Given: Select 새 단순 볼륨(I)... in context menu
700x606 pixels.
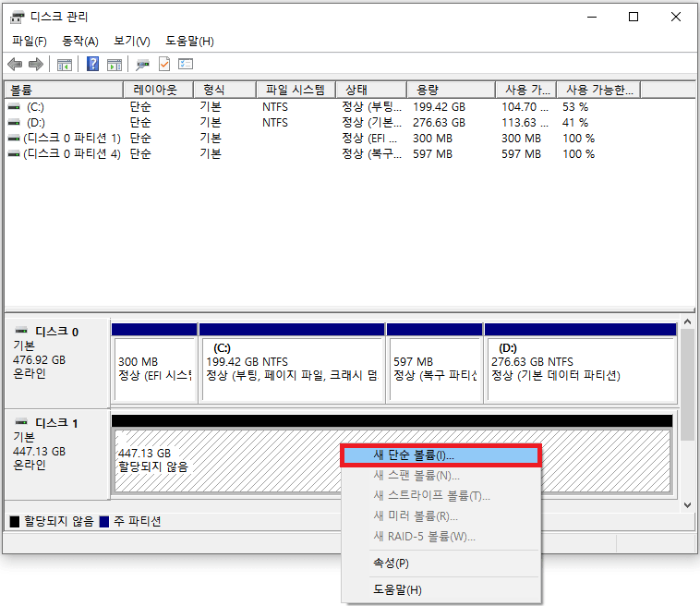Looking at the screenshot, I should point(440,455).
